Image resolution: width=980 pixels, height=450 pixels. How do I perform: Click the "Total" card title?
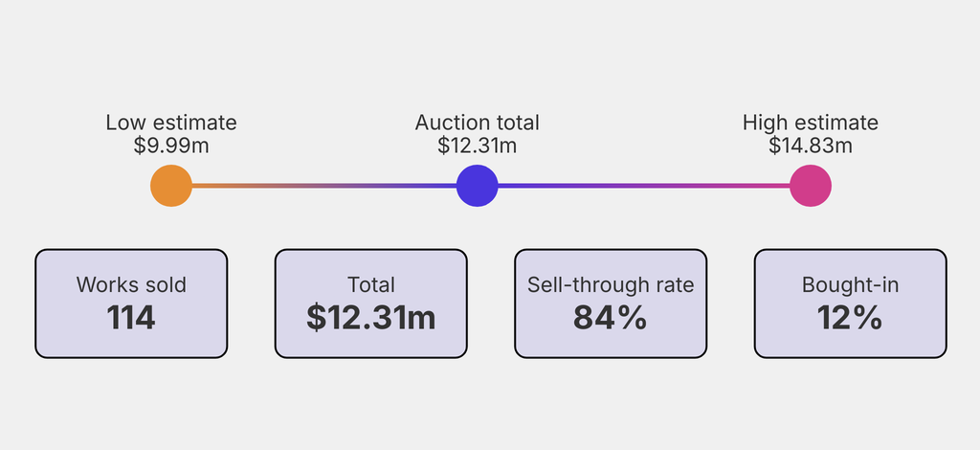tap(371, 284)
